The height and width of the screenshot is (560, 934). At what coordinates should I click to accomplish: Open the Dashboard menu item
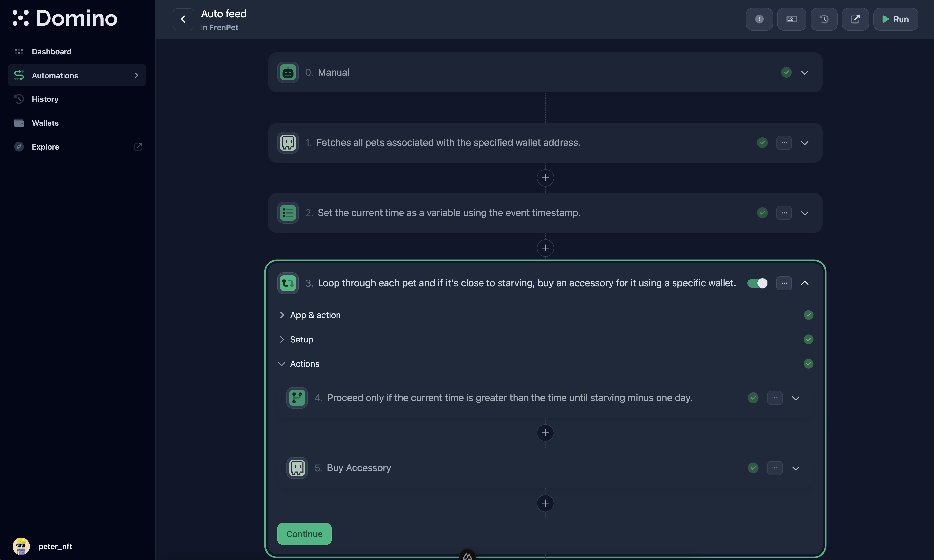tap(51, 51)
